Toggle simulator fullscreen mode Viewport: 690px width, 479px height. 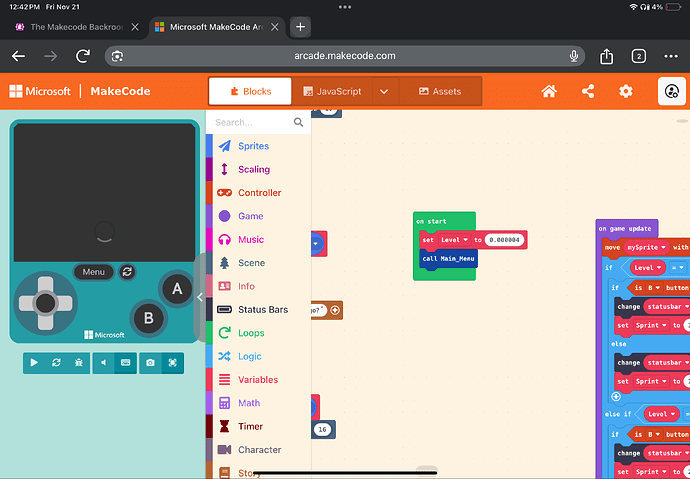172,363
